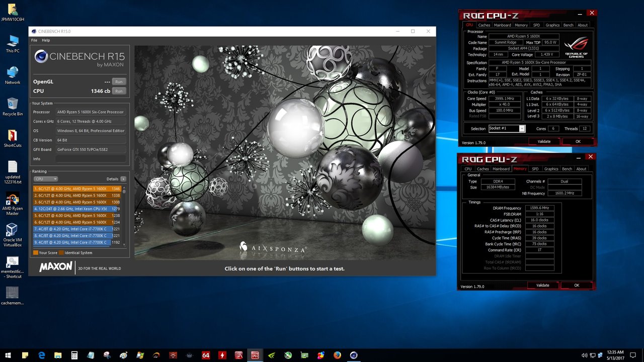
Task: Click Validate in lower CPU-Z window
Action: tap(543, 286)
